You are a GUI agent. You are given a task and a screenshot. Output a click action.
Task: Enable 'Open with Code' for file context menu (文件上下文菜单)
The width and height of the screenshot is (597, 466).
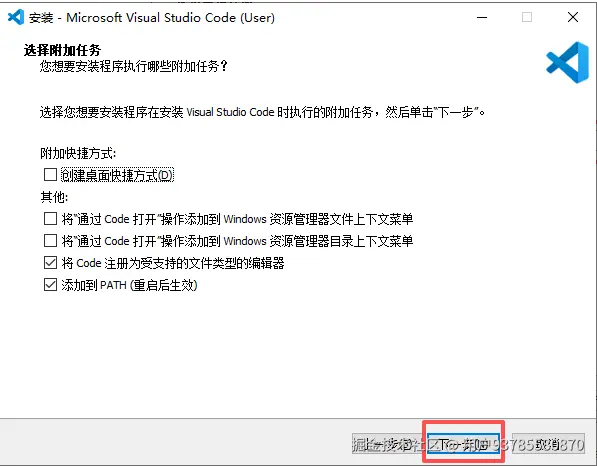point(50,219)
